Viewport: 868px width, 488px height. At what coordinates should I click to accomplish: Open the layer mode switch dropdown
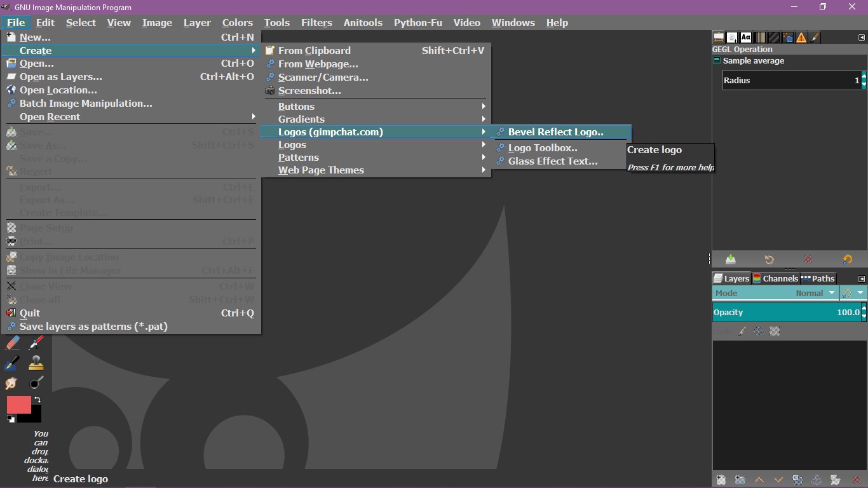point(853,293)
